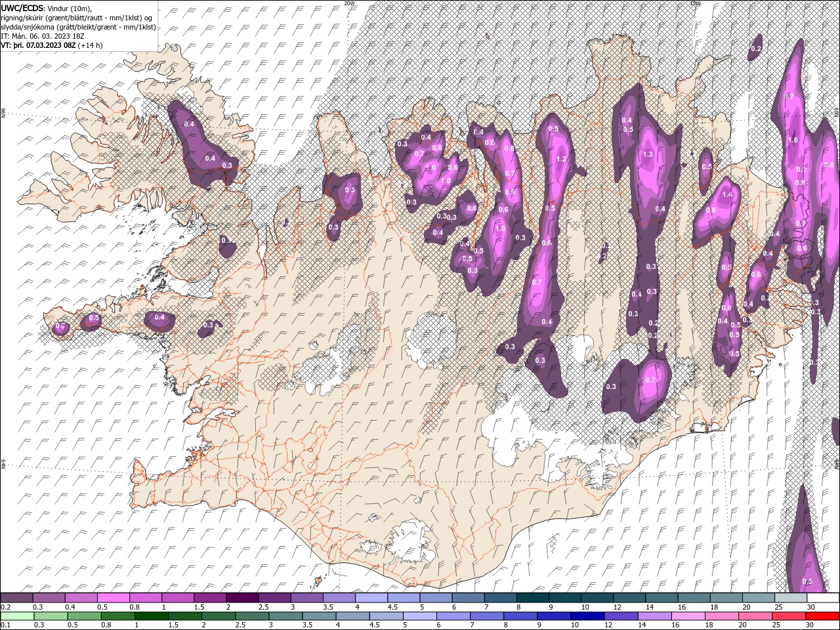Click the '(+14 h)' forecast offset text

click(x=90, y=45)
